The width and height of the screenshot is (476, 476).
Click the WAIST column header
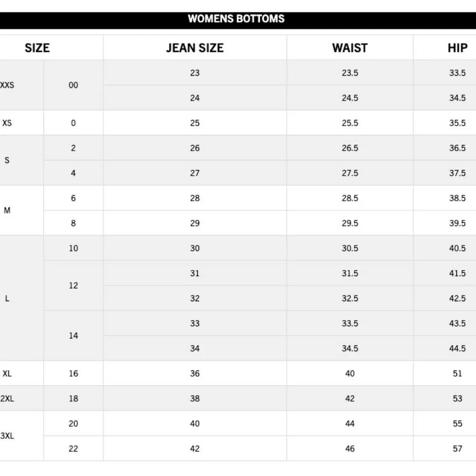coord(350,48)
